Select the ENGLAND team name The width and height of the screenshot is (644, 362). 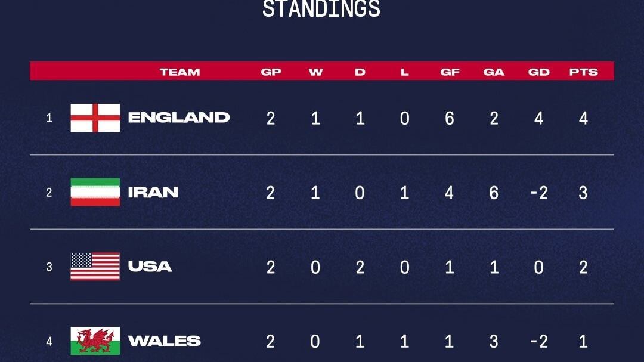click(x=179, y=117)
